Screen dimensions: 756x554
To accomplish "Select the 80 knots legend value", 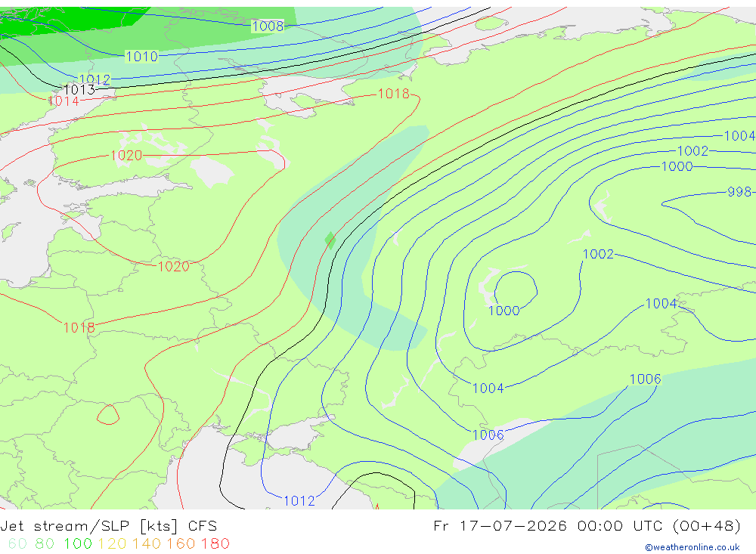I will 45,543.
